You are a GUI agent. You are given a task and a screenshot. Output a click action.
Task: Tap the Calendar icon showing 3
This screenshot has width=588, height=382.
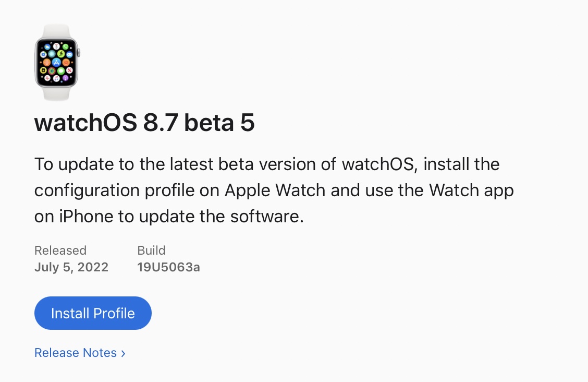click(x=56, y=46)
